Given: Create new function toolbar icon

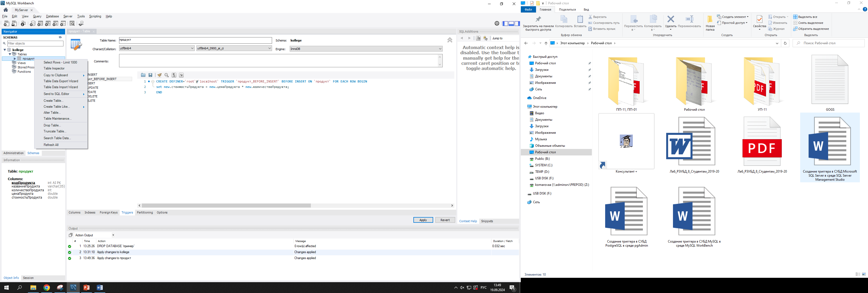Looking at the screenshot, I should [63, 23].
